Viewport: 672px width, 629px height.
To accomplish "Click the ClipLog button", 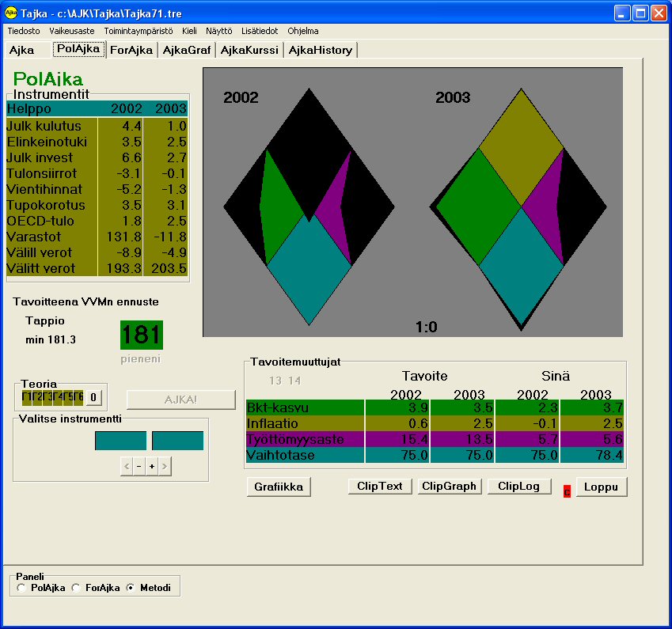I will click(x=519, y=487).
